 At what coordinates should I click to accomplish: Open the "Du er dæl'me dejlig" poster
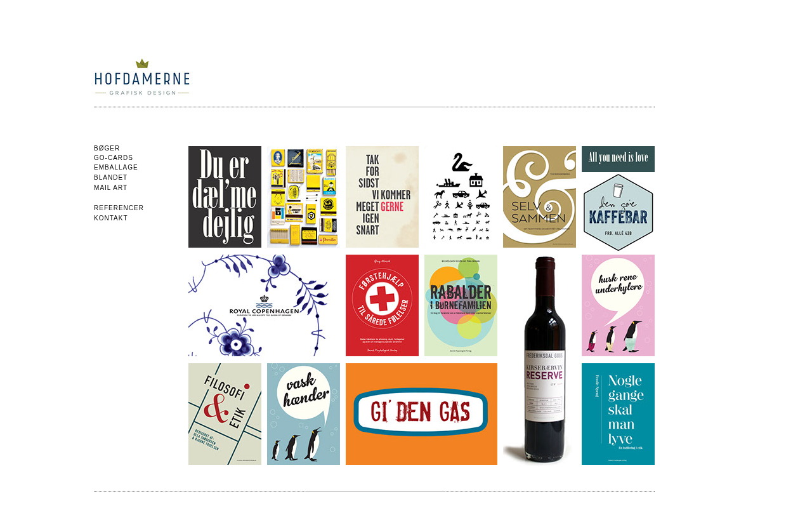click(x=225, y=197)
